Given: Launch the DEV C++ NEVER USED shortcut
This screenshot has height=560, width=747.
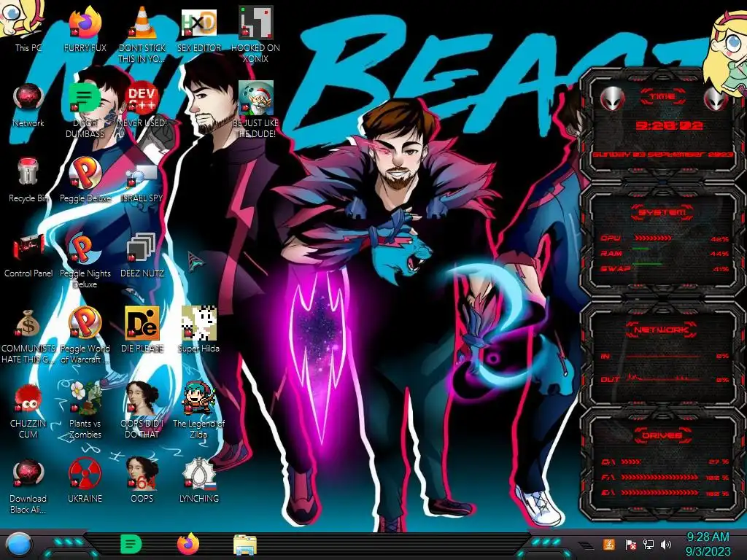Looking at the screenshot, I should click(142, 105).
